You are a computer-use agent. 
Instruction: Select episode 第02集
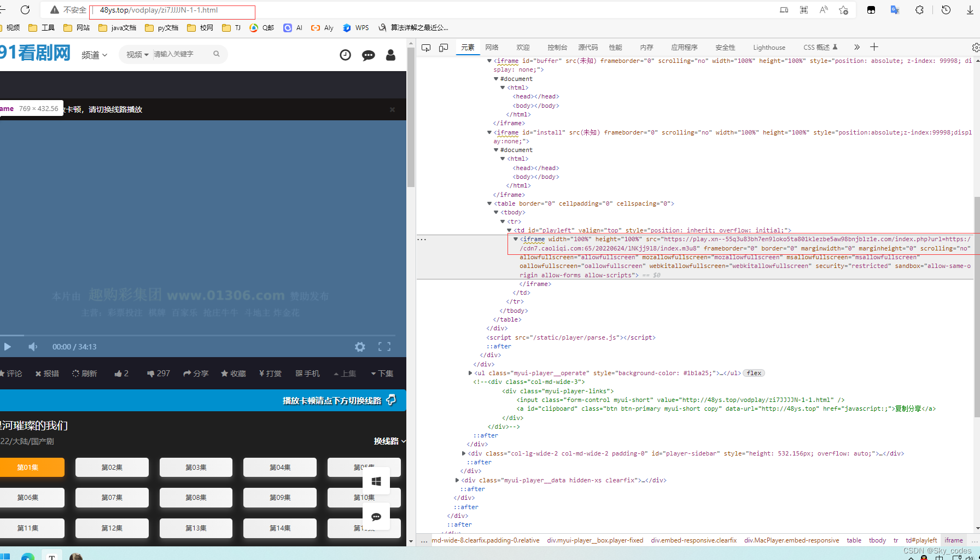click(112, 468)
